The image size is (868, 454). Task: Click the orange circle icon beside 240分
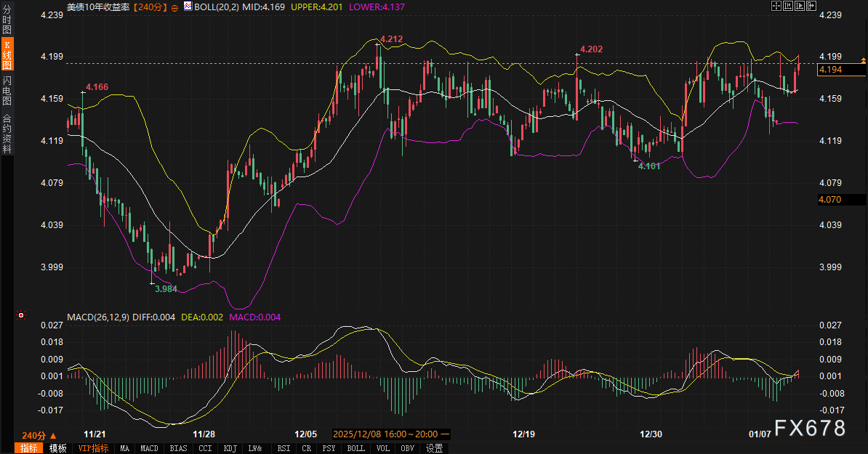(175, 7)
